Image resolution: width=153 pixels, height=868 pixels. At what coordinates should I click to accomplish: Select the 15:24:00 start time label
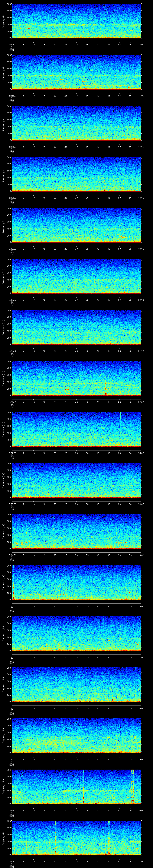[12, 555]
